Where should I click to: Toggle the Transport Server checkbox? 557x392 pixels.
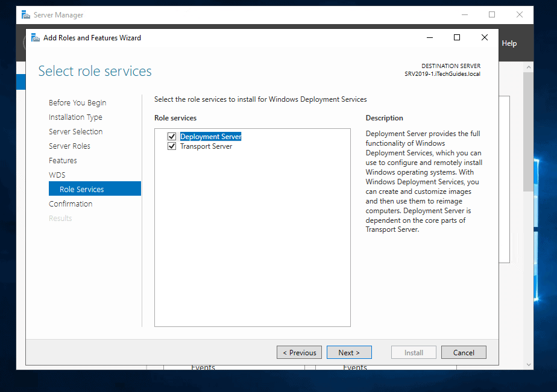172,146
